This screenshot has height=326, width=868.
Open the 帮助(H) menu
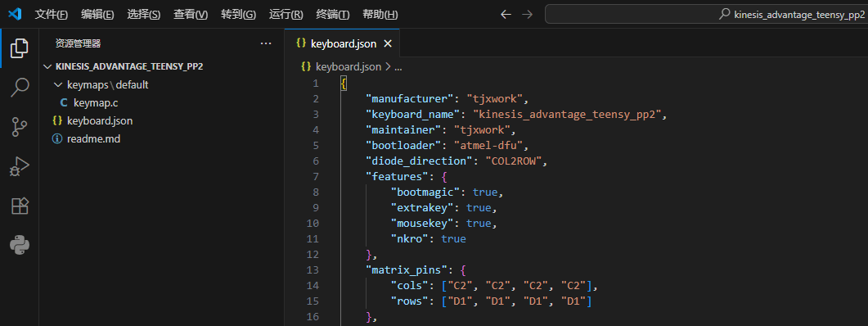(380, 15)
